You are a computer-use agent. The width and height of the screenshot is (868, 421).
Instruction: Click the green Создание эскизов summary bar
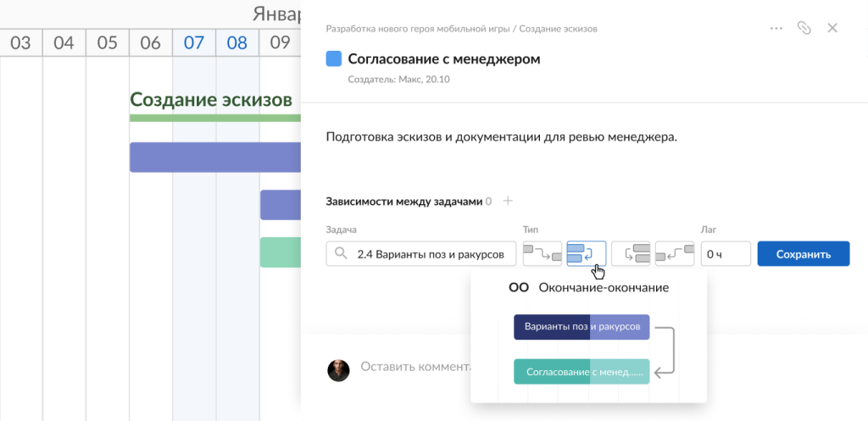(x=215, y=118)
